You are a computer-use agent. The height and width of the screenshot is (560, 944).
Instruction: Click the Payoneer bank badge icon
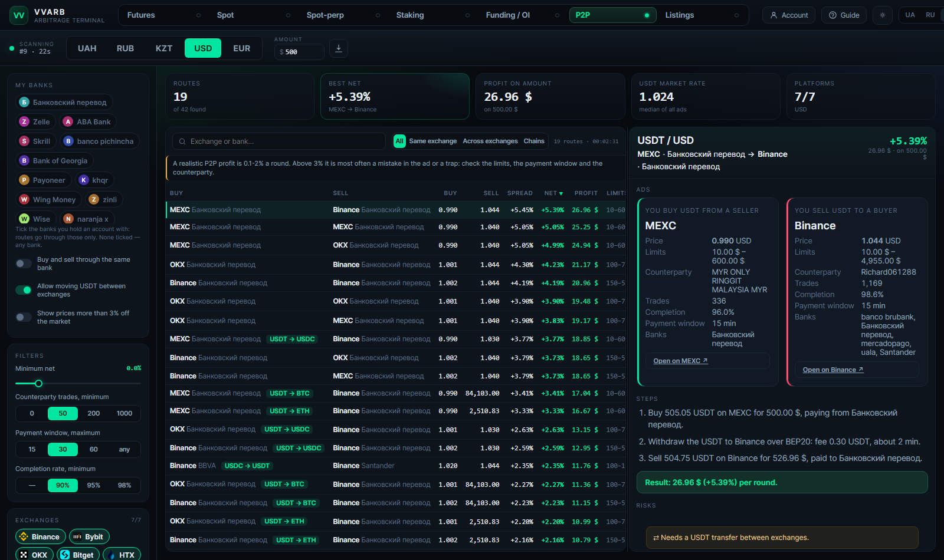(x=24, y=180)
